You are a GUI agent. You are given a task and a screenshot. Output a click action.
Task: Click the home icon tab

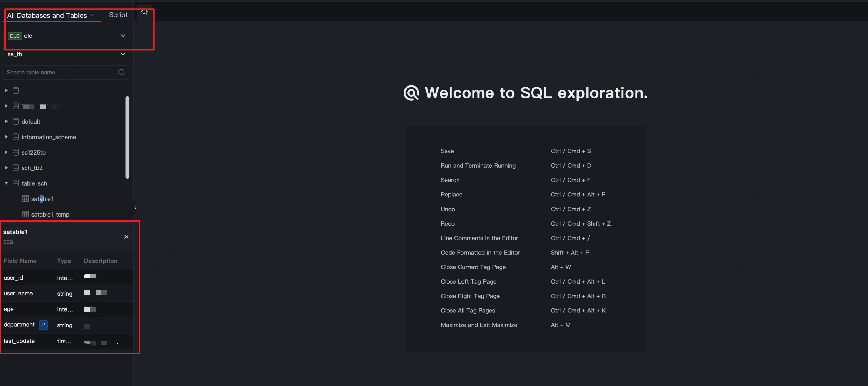coord(144,13)
